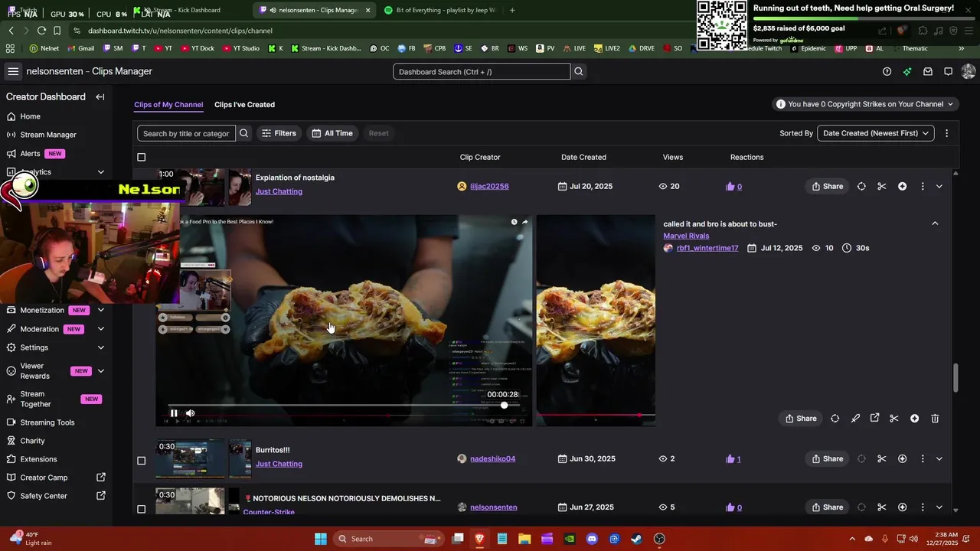The image size is (980, 551).
Task: Focus the Search by title or category field
Action: point(186,133)
